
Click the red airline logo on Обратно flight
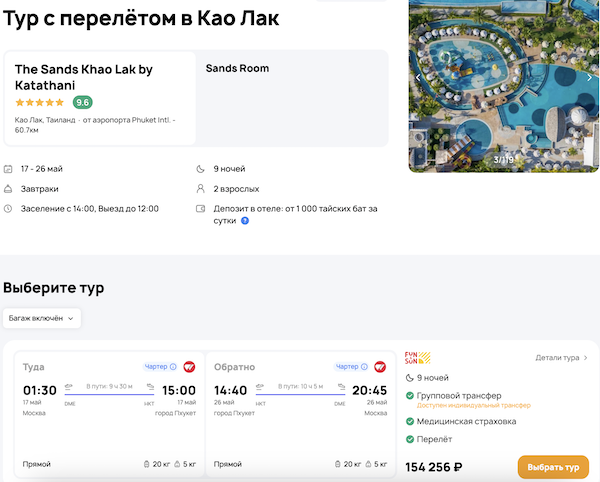pyautogui.click(x=381, y=367)
